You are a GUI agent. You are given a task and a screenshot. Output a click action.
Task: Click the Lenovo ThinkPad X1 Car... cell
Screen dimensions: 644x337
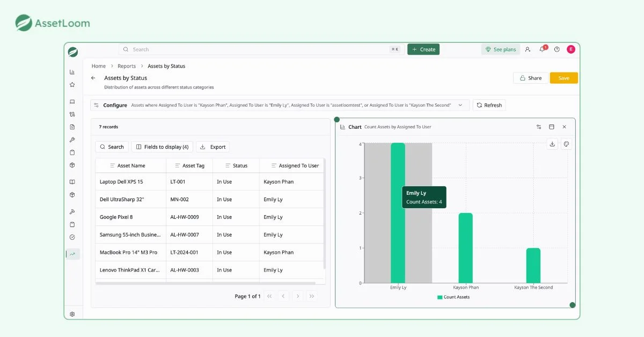tap(131, 270)
